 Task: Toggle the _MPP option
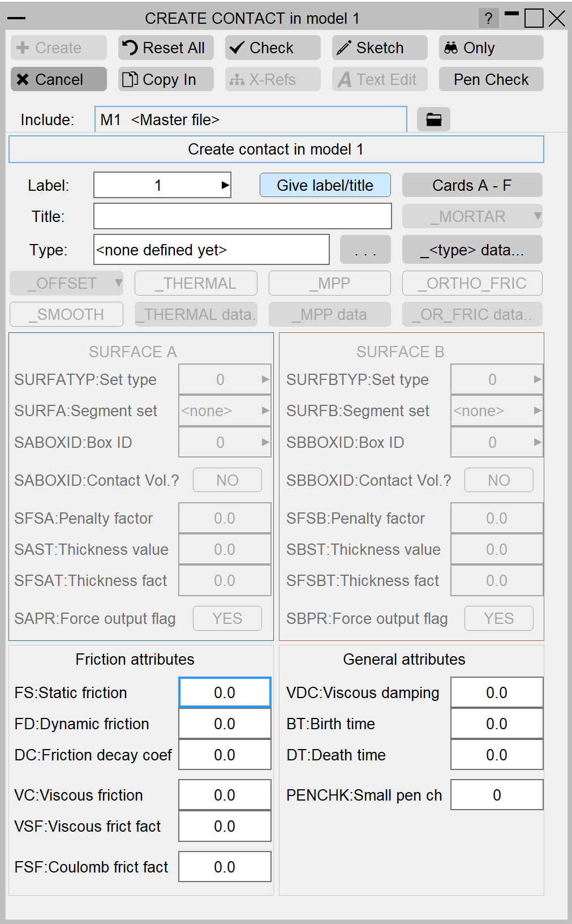[x=329, y=283]
